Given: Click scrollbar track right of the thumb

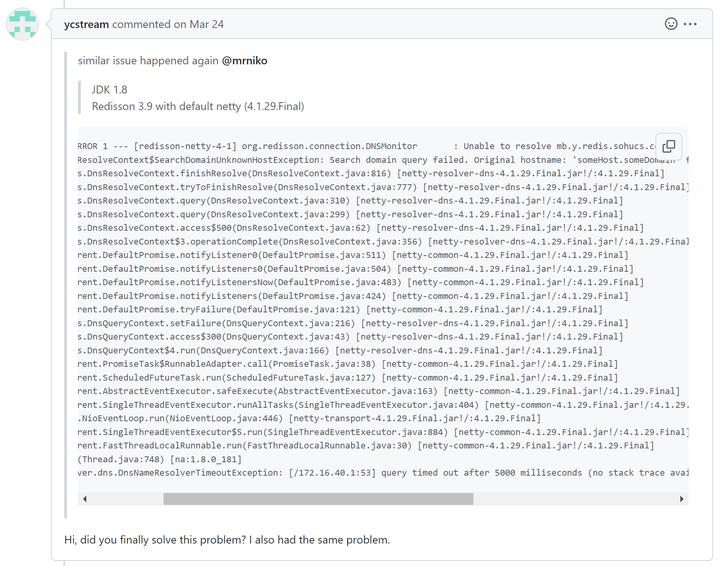Looking at the screenshot, I should [572, 499].
